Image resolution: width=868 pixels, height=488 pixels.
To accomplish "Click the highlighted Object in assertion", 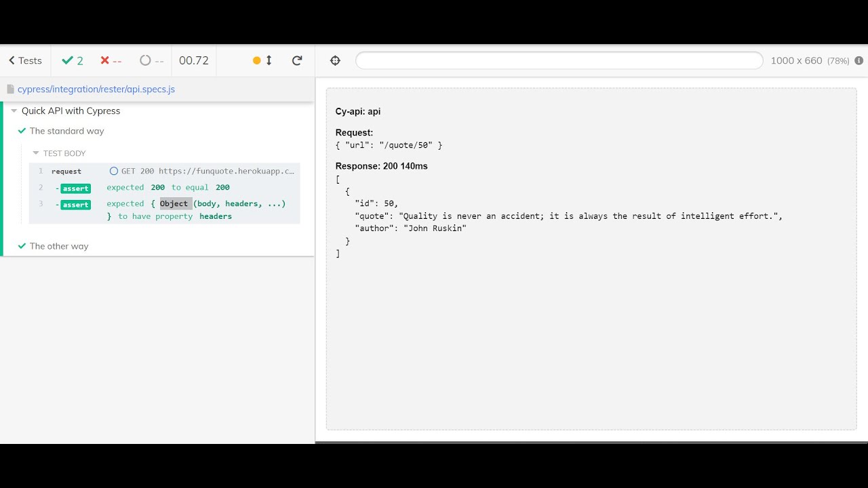I will (x=175, y=203).
